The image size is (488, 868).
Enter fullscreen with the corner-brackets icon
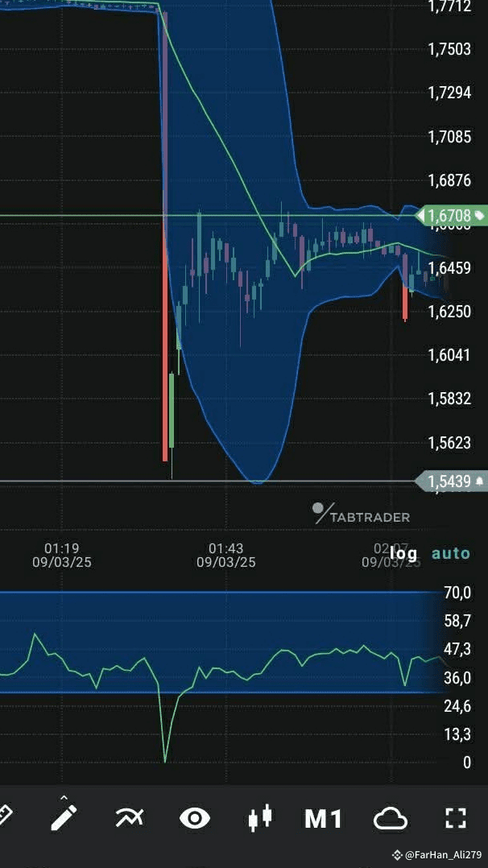click(x=456, y=817)
